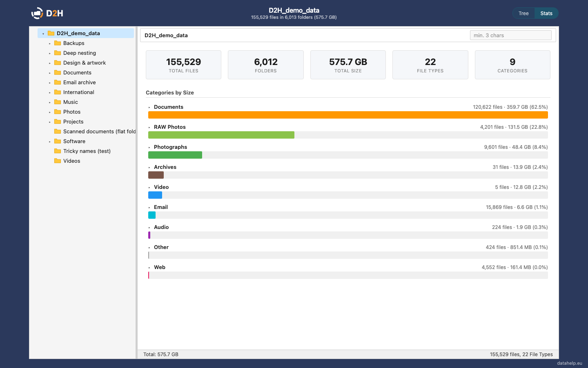Open the International folder in the tree

click(x=78, y=92)
